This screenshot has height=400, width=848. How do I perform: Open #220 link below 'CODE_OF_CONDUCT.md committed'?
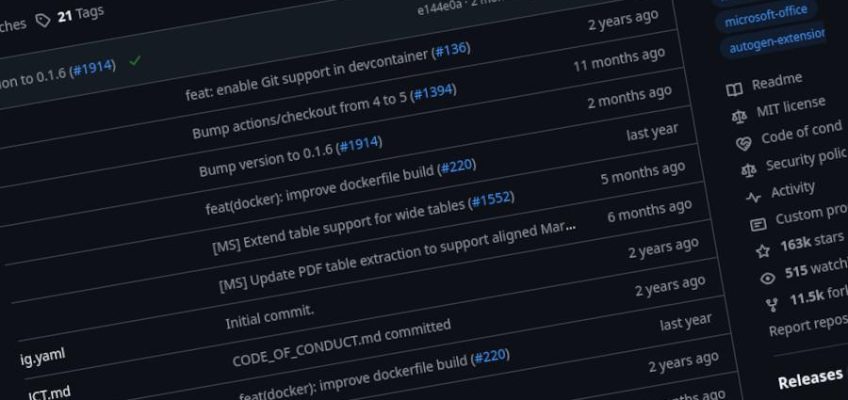tap(490, 358)
